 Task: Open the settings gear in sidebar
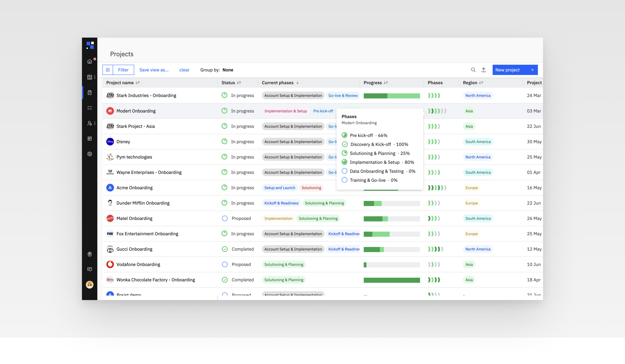89,154
